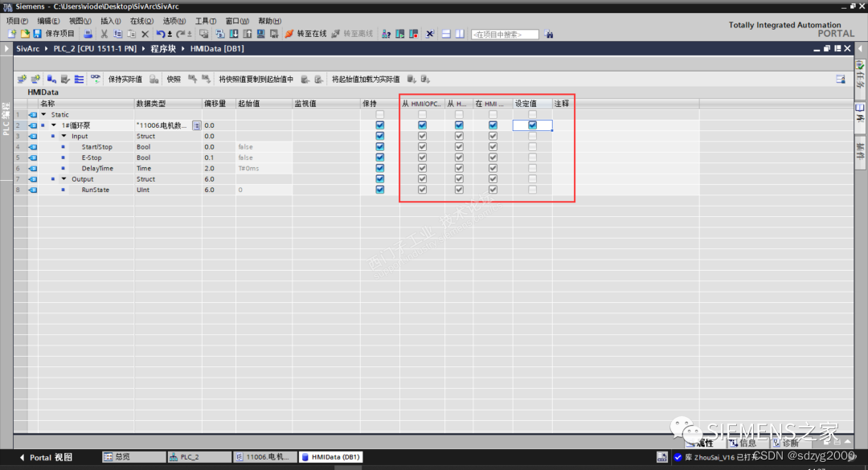
Task: Collapse the 1#循环泵 tree node
Action: pyautogui.click(x=54, y=125)
